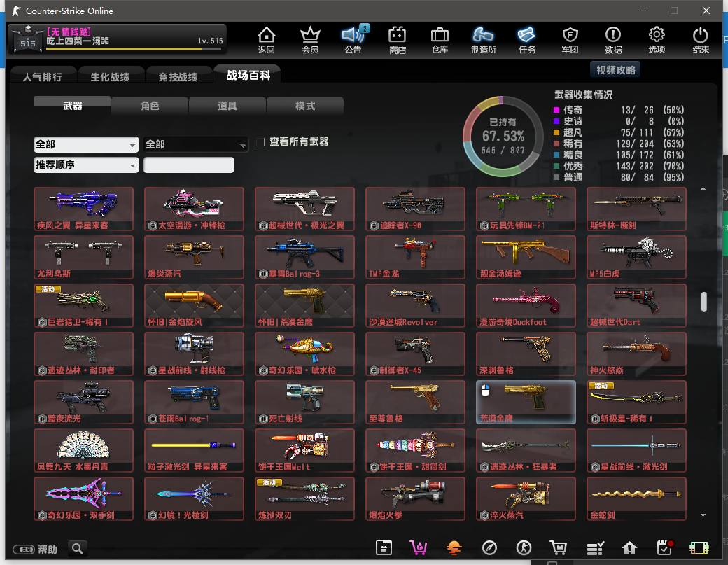
Task: Click the film strip icon in bottom bar
Action: click(x=699, y=548)
